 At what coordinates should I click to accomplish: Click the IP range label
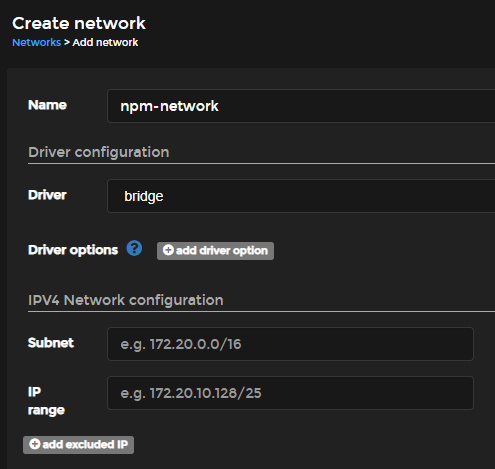tap(46, 401)
